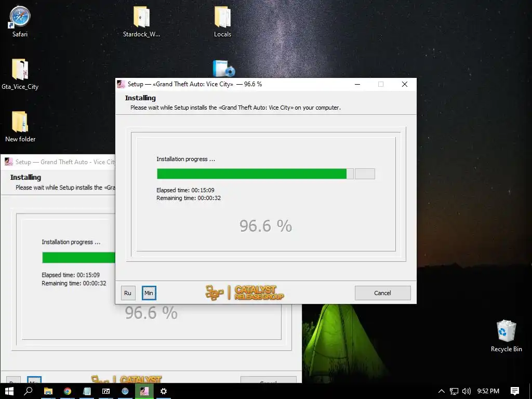Click the Catalyst Release Group logo in front window
The width and height of the screenshot is (532, 399).
point(244,293)
